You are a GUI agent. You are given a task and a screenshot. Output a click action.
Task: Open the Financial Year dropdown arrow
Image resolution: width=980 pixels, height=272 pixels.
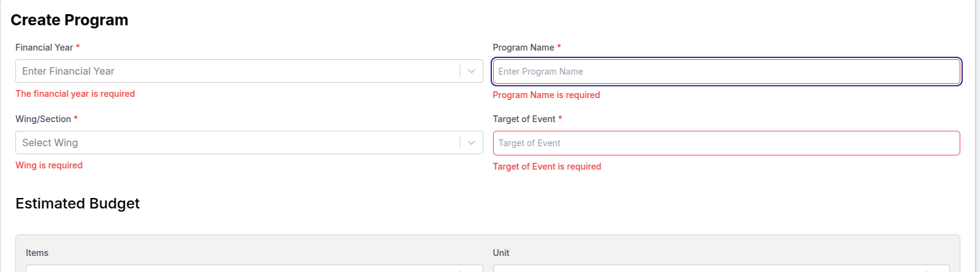[472, 71]
